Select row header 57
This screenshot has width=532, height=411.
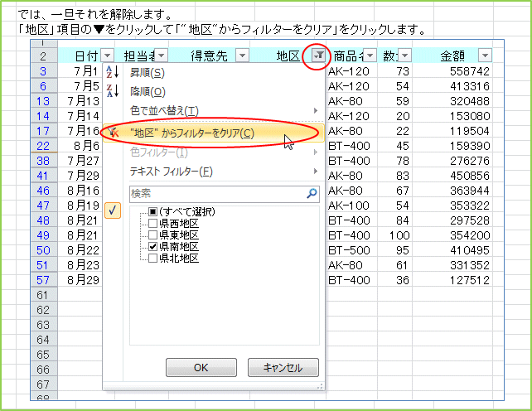click(x=44, y=280)
